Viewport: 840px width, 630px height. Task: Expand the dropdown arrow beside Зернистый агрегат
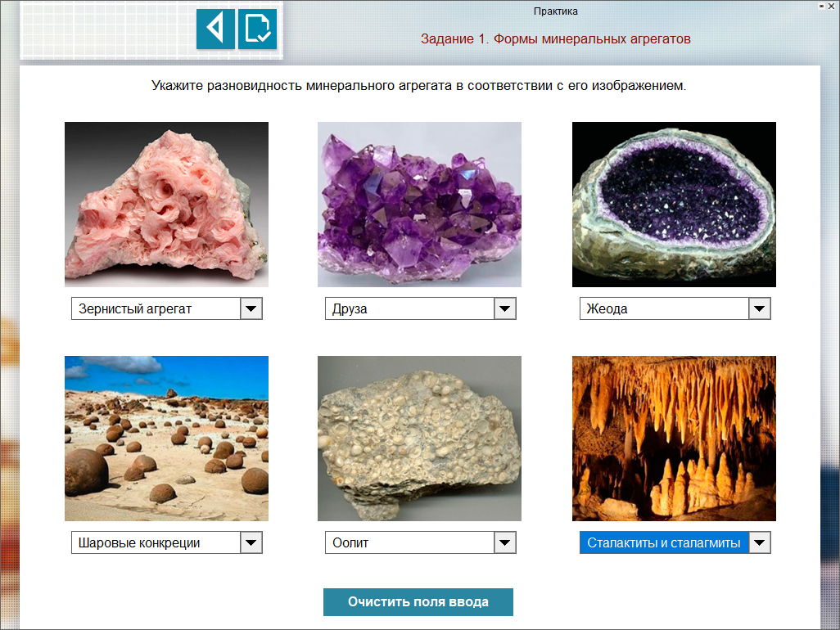pyautogui.click(x=251, y=308)
